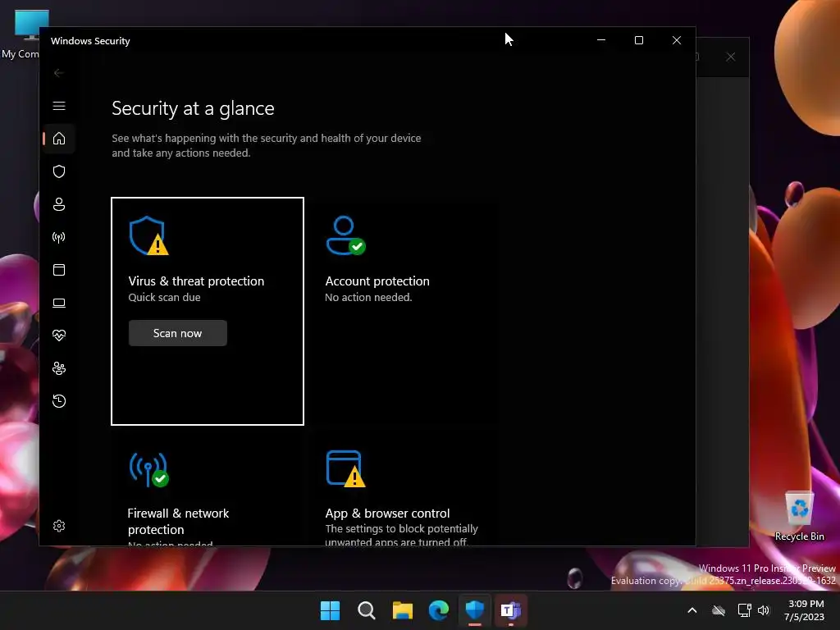Click Windows Security shield taskbar icon

pos(475,610)
